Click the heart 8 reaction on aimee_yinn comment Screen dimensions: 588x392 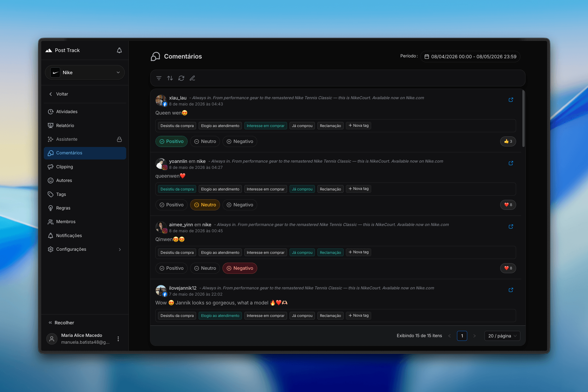[x=508, y=268]
